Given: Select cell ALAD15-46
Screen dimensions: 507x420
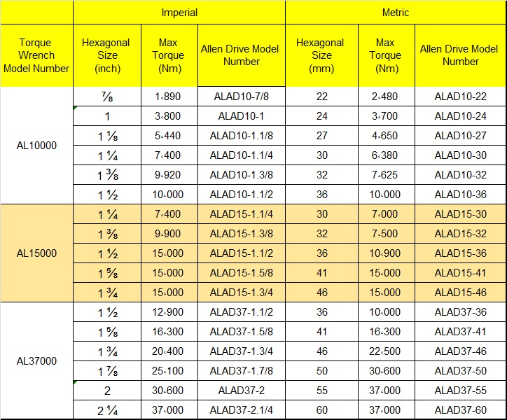Looking at the screenshot, I should (x=461, y=293).
